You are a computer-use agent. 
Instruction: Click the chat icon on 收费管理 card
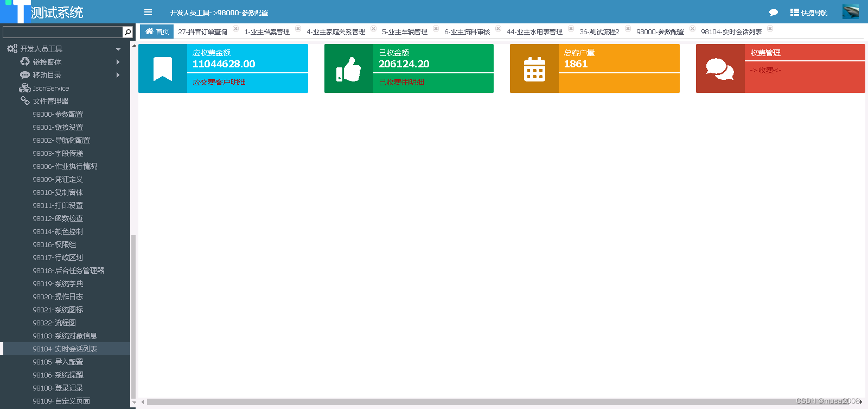[720, 69]
